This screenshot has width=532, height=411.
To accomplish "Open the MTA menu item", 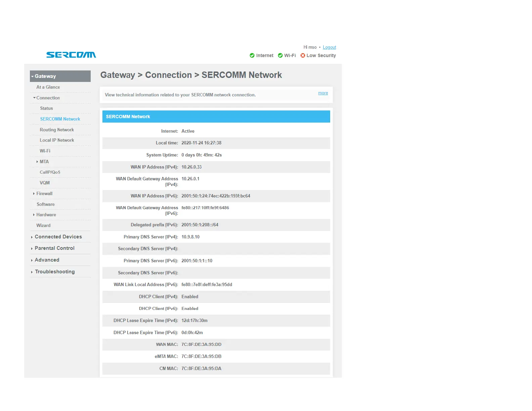I will tap(44, 162).
